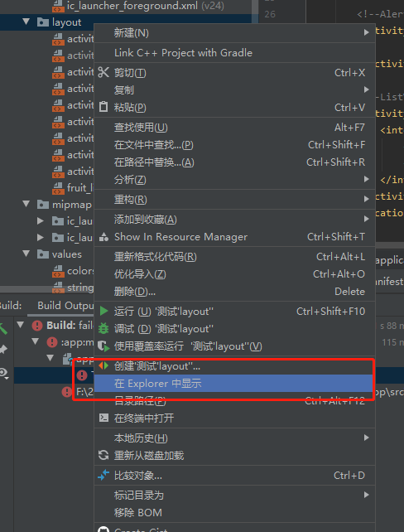Collapse the 'Build: failed' node
Image resolution: width=404 pixels, height=532 pixels.
pos(21,325)
